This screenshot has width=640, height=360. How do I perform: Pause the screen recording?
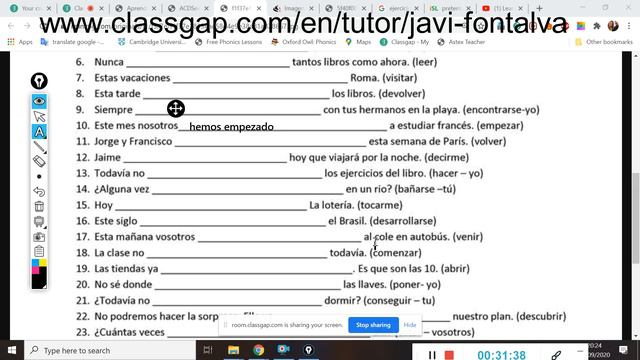pyautogui.click(x=432, y=355)
